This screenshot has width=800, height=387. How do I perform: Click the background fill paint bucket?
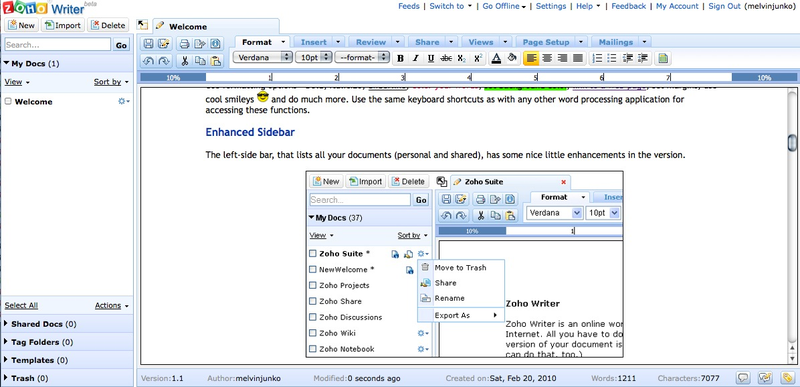coord(512,58)
